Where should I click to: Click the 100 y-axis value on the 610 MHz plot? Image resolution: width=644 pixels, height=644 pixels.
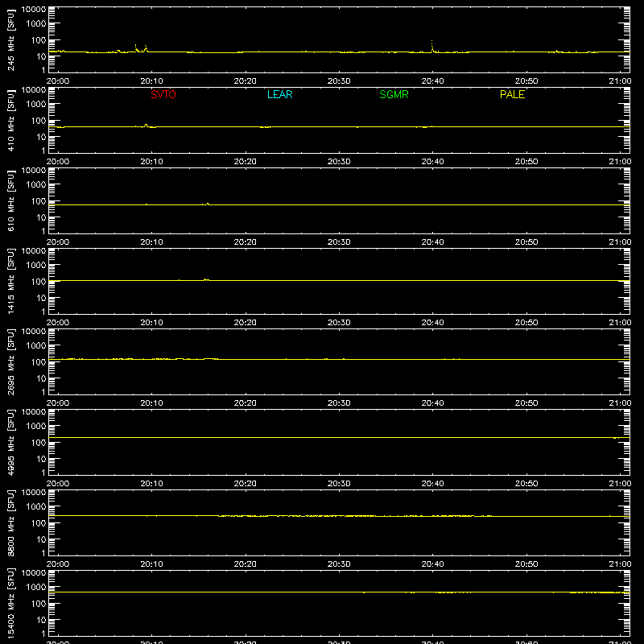(x=39, y=201)
